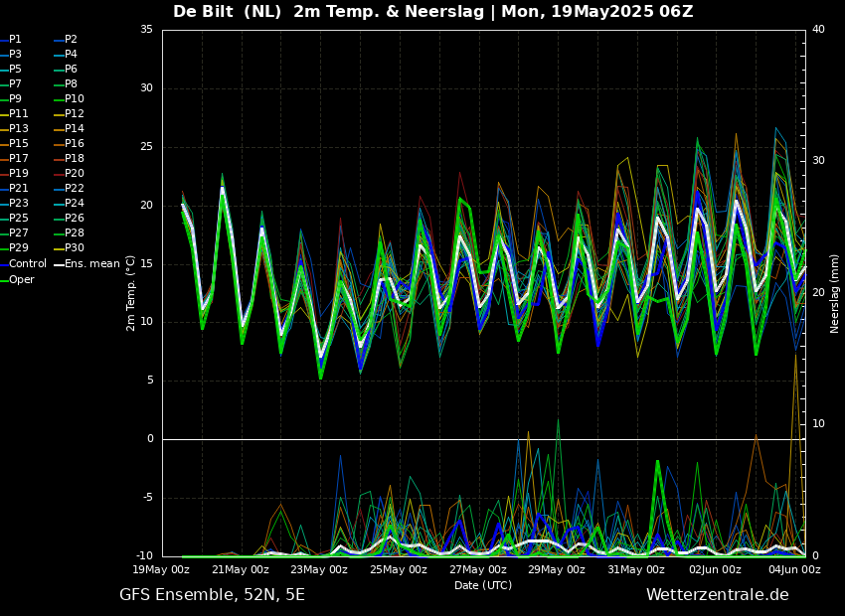Select the P2 legend entry
Image resolution: width=845 pixels, height=616 pixels.
[x=71, y=40]
